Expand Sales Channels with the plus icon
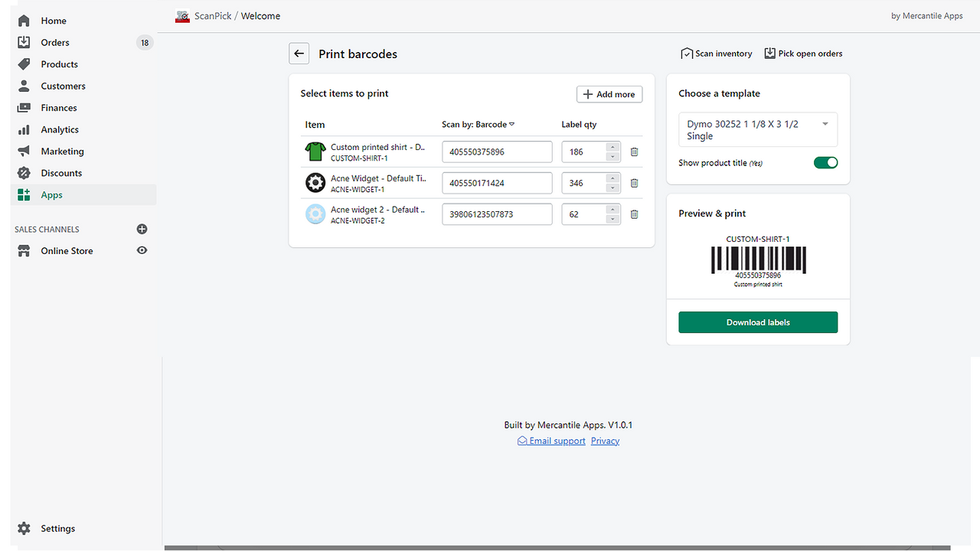 (142, 228)
